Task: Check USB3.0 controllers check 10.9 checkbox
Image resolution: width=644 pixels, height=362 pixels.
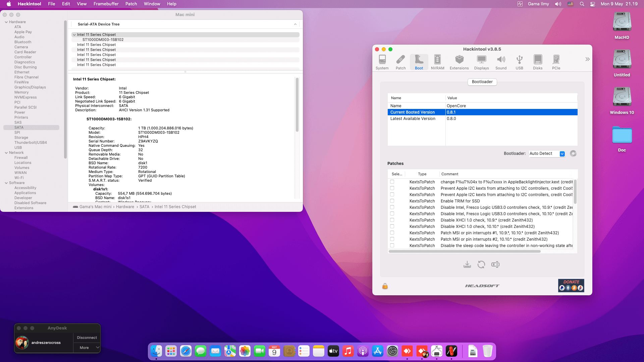Action: coord(392,207)
